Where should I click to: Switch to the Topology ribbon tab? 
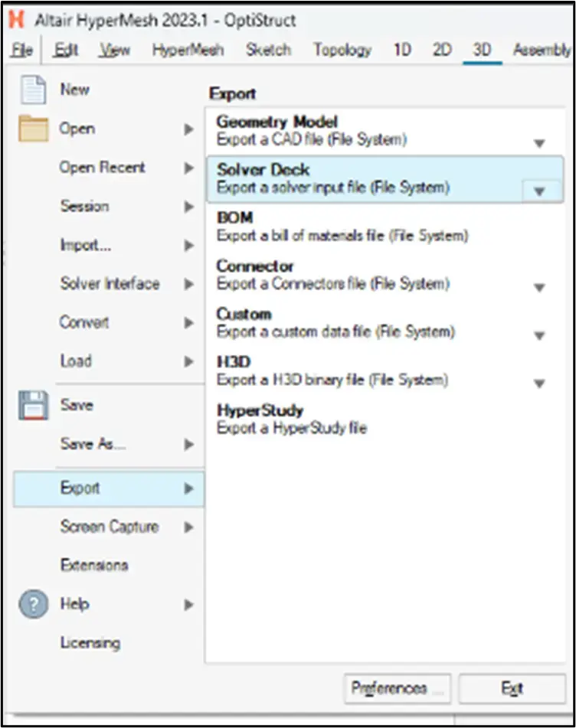pyautogui.click(x=343, y=50)
